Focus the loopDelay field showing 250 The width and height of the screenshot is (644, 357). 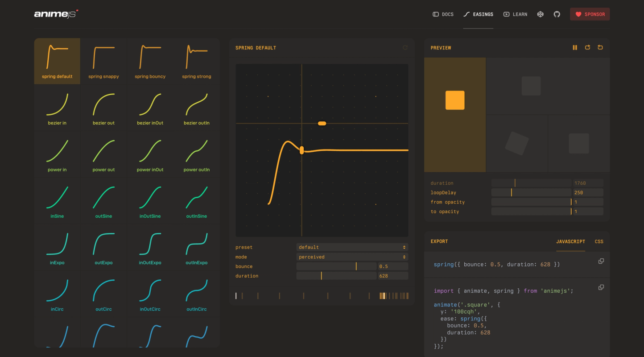[588, 192]
